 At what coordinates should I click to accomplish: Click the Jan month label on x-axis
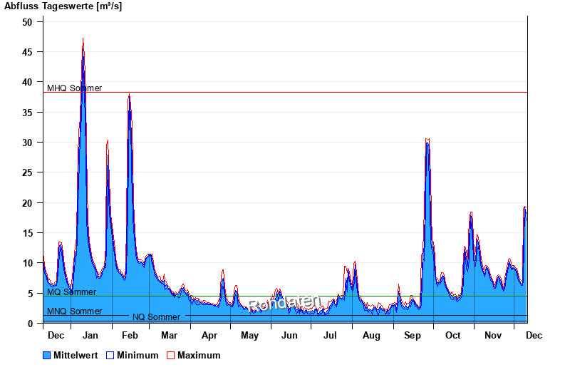[x=91, y=335]
